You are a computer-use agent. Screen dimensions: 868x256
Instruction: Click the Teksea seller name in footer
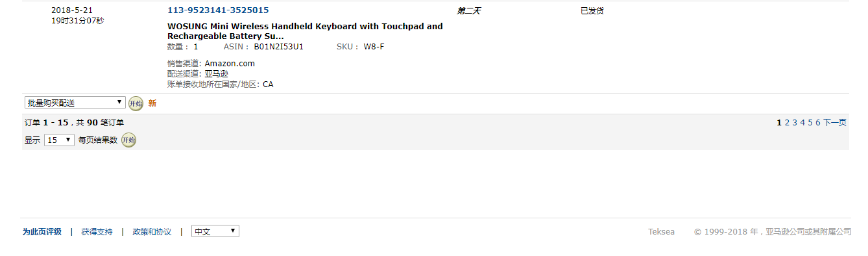click(x=661, y=231)
